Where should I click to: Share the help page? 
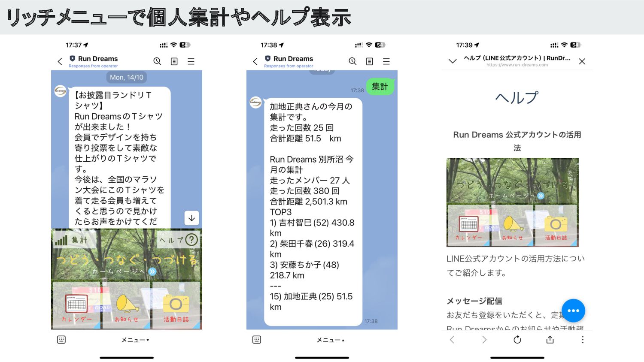550,340
